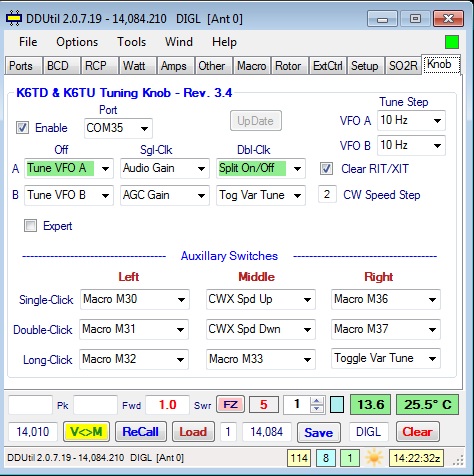This screenshot has height=476, width=474.
Task: Switch to the ExtCtrl tab
Action: [327, 66]
